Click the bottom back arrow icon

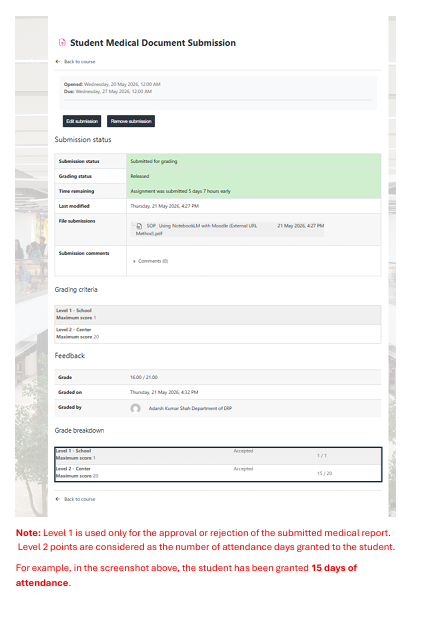(58, 499)
